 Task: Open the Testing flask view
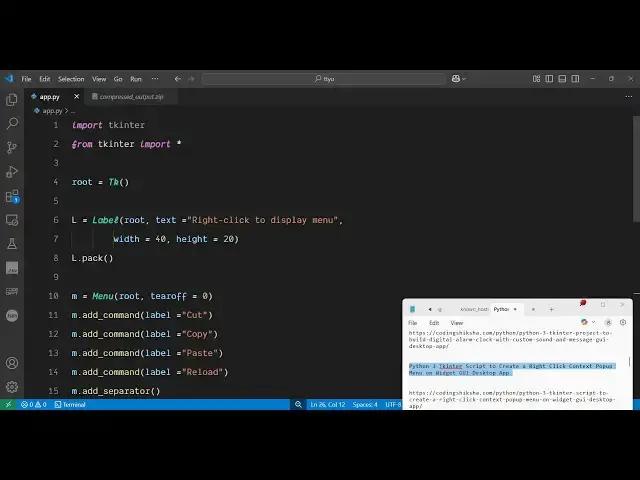pos(12,244)
